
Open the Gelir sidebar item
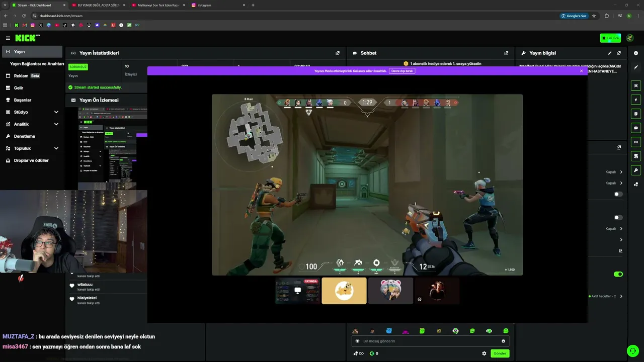tap(32, 88)
